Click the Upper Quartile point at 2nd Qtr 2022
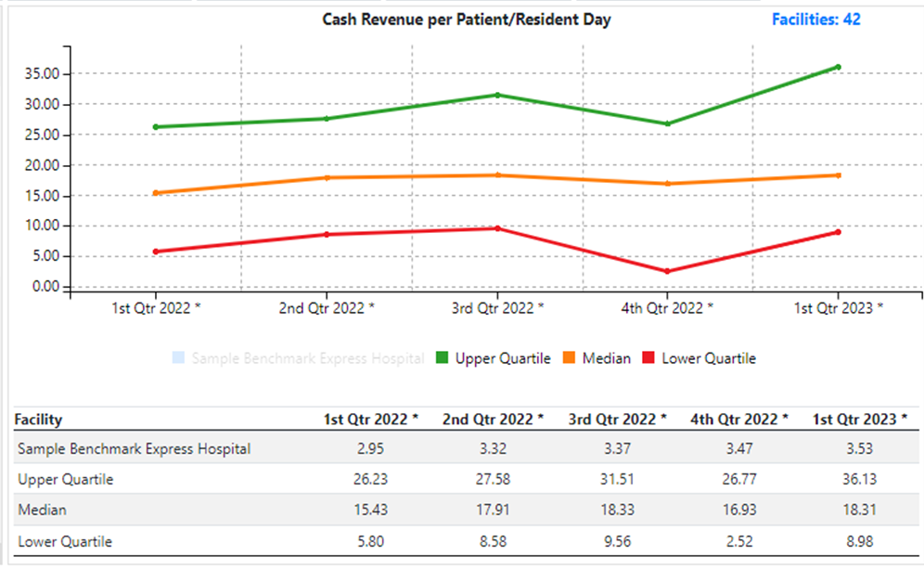The width and height of the screenshot is (924, 569). point(327,119)
